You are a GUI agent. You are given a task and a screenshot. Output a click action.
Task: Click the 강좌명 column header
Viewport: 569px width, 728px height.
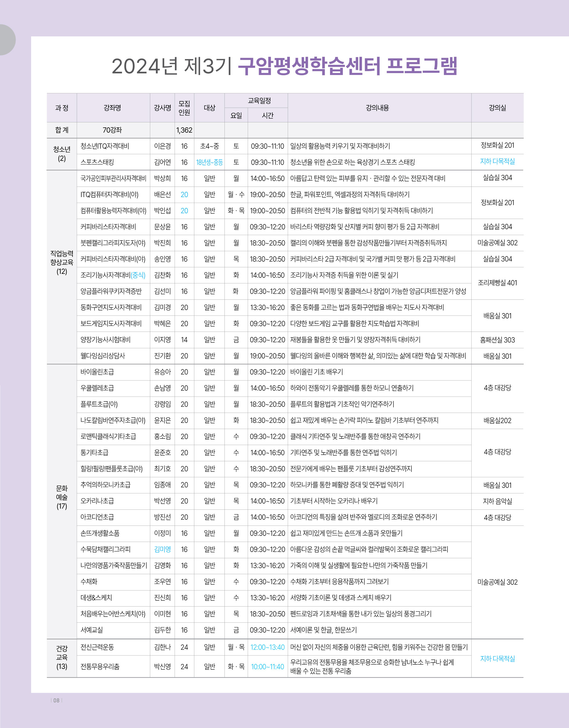[112, 108]
